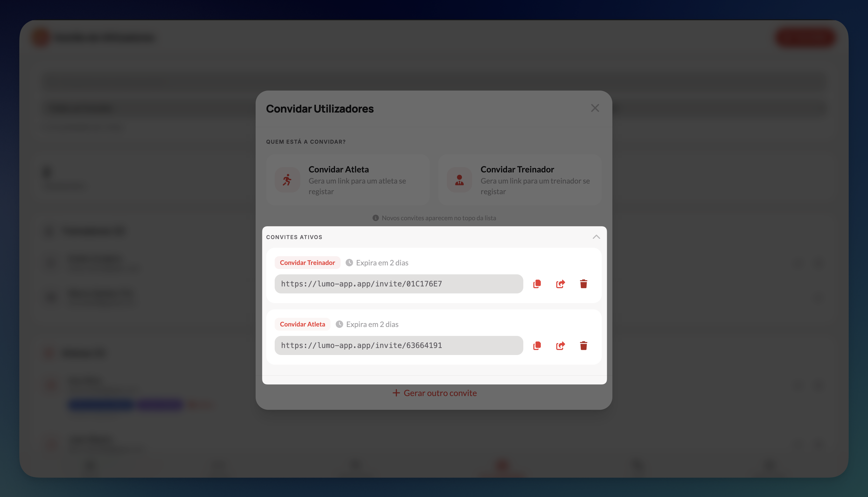The image size is (868, 497).
Task: Click the Convidar Atleta badge
Action: (x=302, y=324)
